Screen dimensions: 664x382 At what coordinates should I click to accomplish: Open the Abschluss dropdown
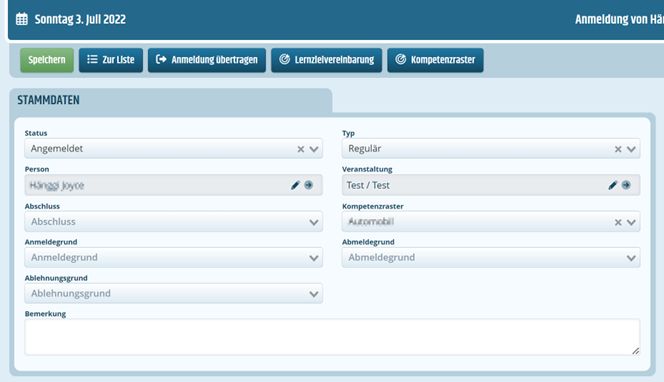(174, 221)
